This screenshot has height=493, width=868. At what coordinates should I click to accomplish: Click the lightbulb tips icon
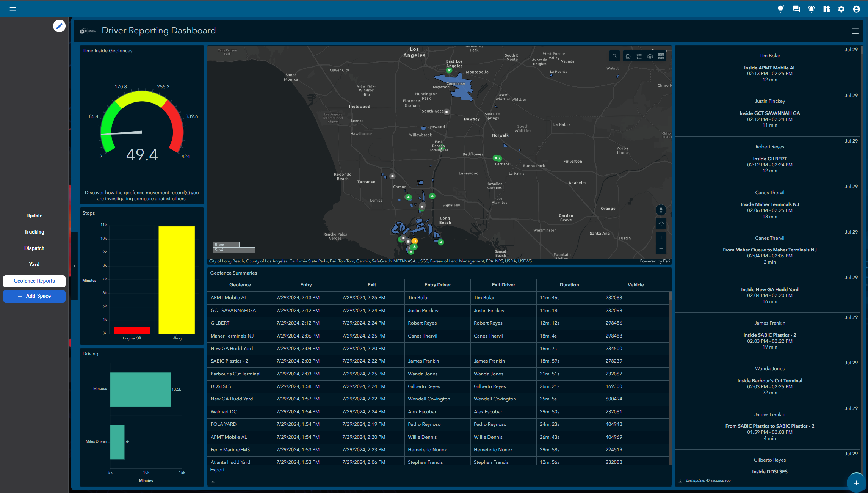point(781,9)
